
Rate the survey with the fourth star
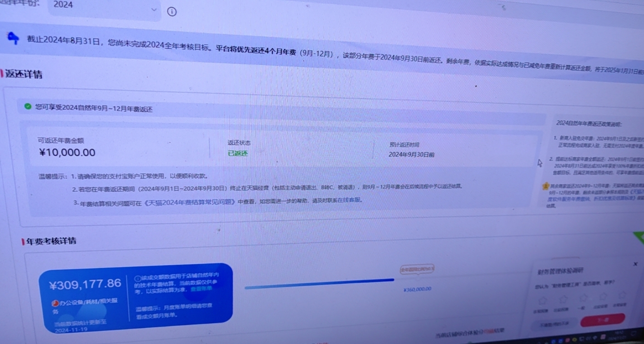click(x=604, y=296)
